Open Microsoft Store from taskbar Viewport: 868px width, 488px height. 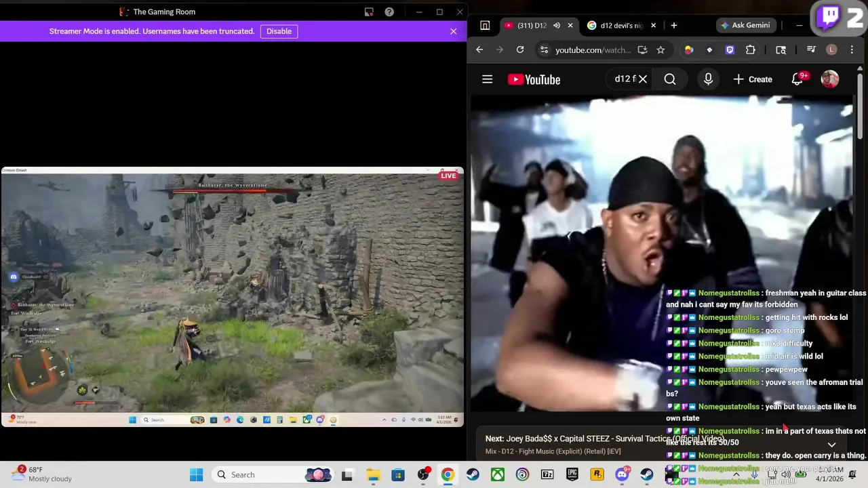coord(398,474)
